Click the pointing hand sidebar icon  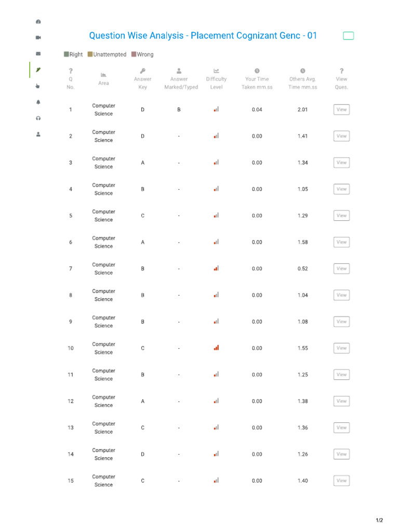point(37,86)
